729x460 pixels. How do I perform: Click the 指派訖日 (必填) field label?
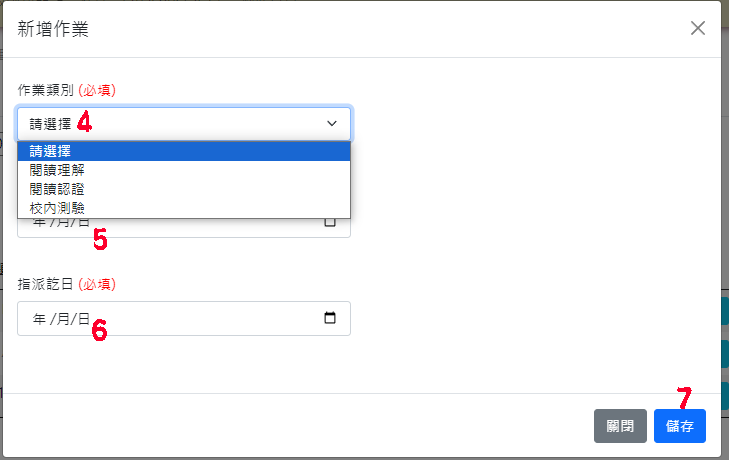tap(66, 284)
